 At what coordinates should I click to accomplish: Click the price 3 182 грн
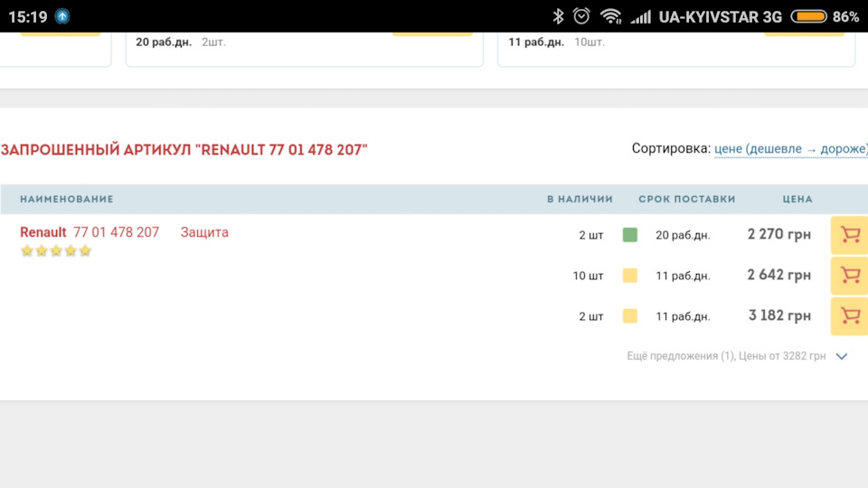(779, 315)
